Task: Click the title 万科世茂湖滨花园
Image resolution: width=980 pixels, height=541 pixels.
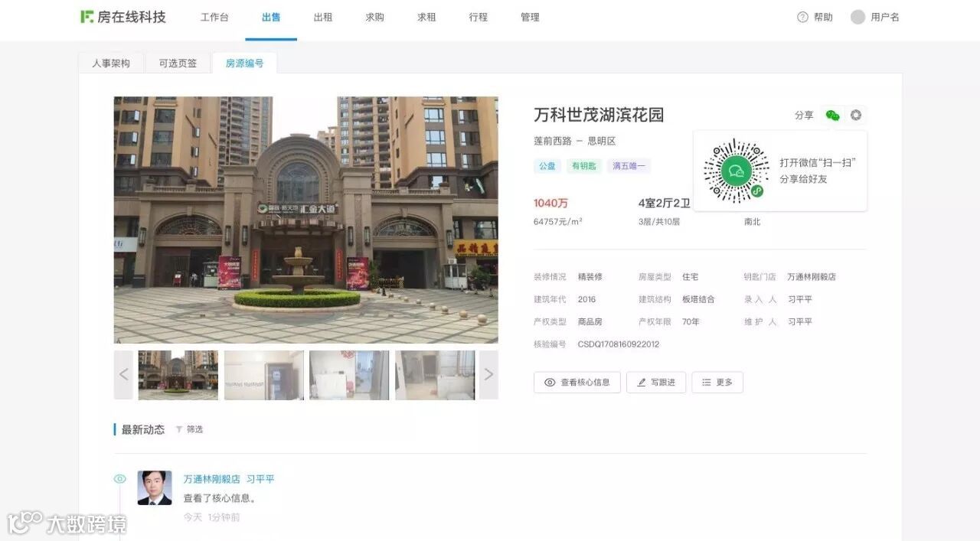Action: (599, 115)
